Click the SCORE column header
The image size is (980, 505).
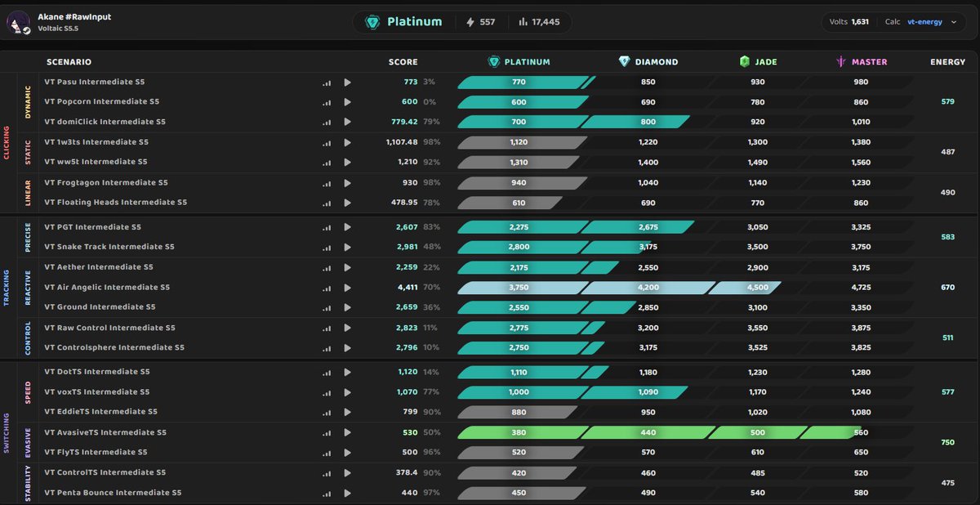click(x=403, y=62)
